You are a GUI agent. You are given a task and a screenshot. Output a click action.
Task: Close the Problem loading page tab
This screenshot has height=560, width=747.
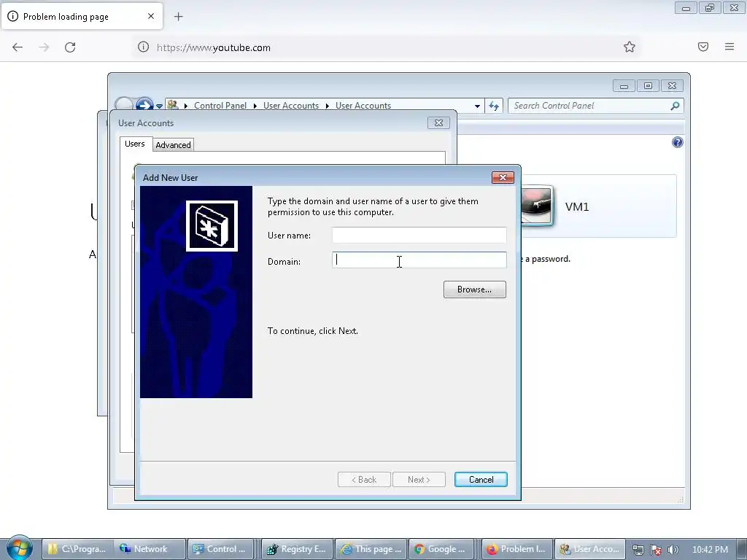(x=151, y=16)
